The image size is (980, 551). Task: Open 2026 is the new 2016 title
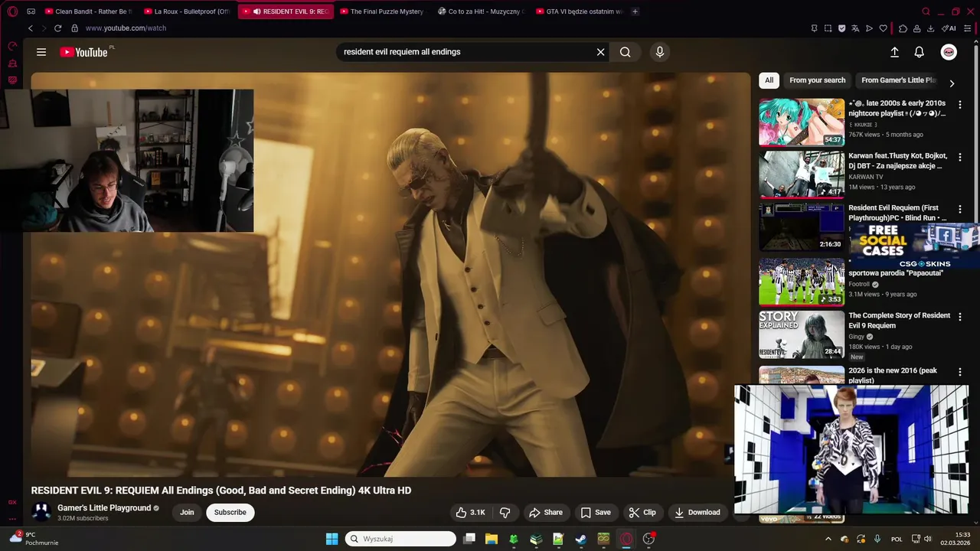click(x=893, y=376)
